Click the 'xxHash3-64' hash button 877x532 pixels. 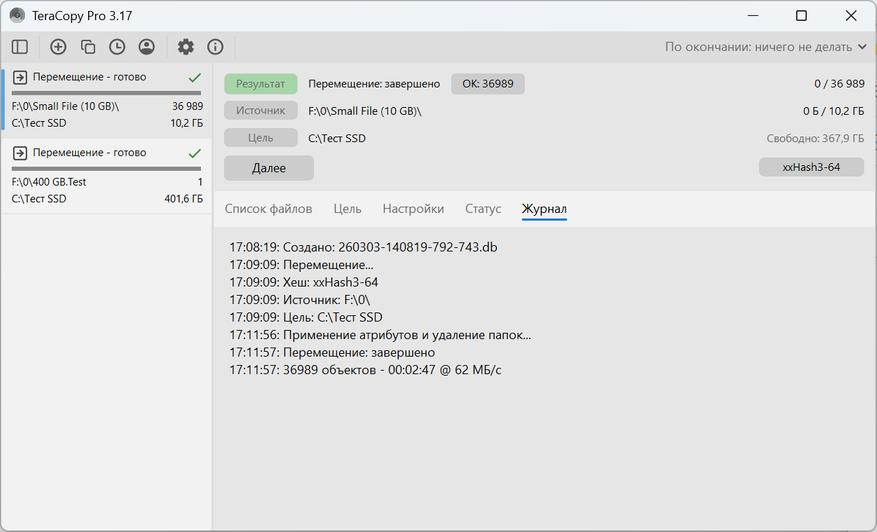pyautogui.click(x=811, y=167)
